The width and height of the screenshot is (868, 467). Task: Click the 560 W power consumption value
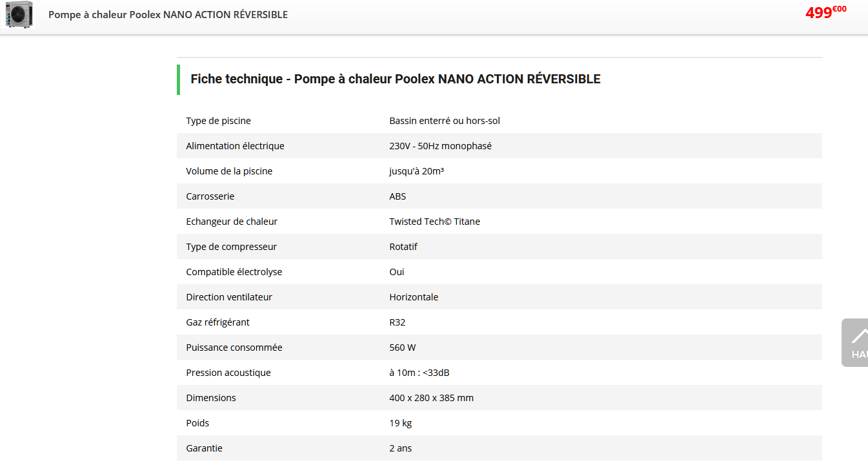[402, 348]
